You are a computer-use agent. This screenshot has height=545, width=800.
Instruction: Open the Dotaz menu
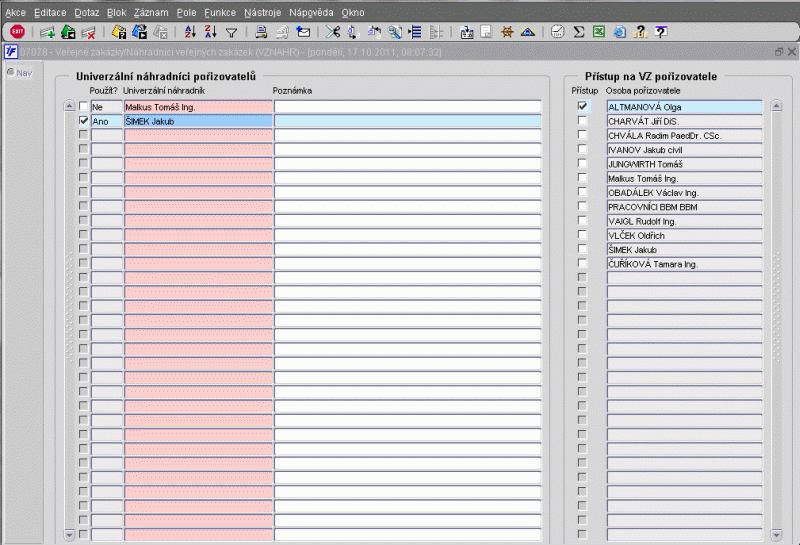87,12
